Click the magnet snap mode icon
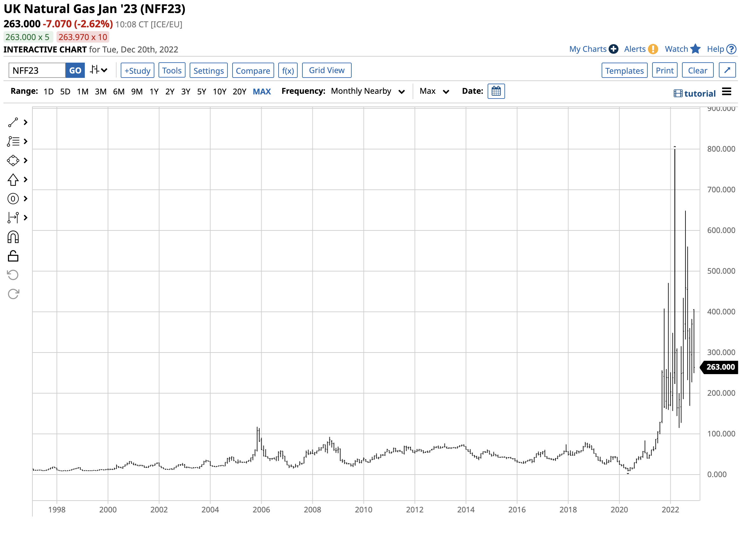Viewport: 756px width, 534px height. pos(13,237)
